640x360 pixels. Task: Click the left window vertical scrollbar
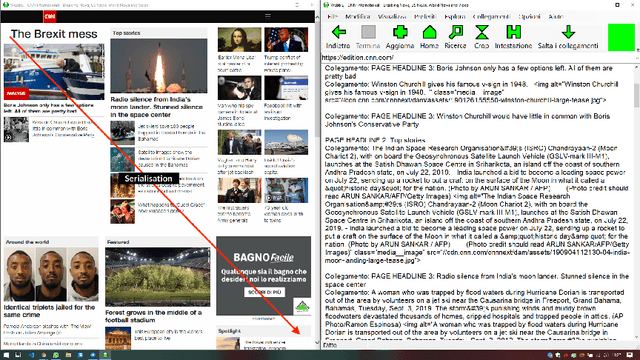pyautogui.click(x=318, y=180)
